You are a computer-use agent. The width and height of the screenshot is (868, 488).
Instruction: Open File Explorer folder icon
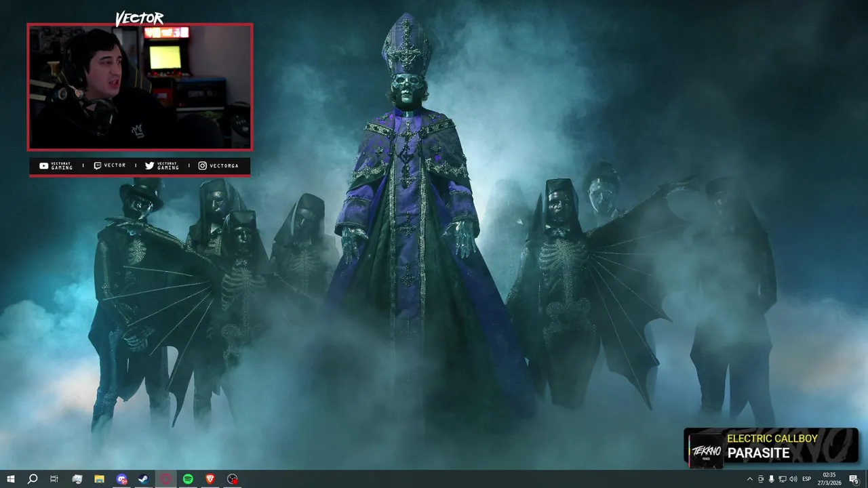point(99,479)
